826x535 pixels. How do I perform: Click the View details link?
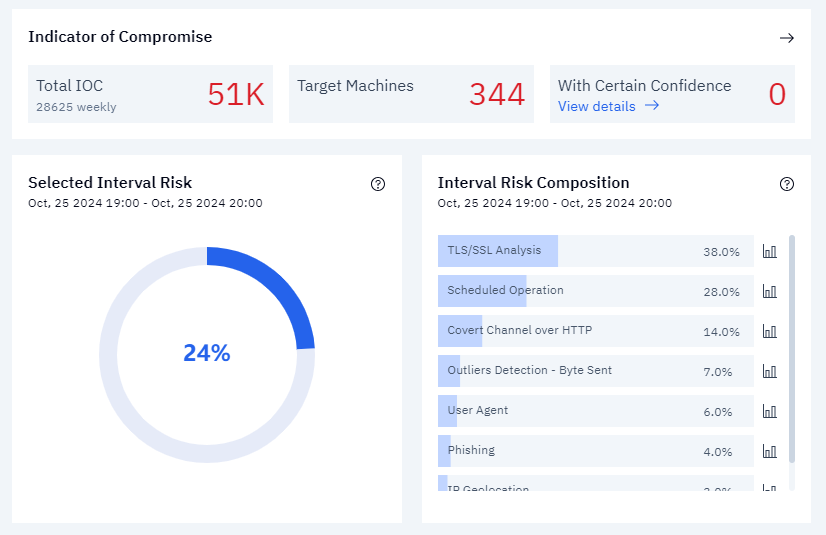(608, 106)
